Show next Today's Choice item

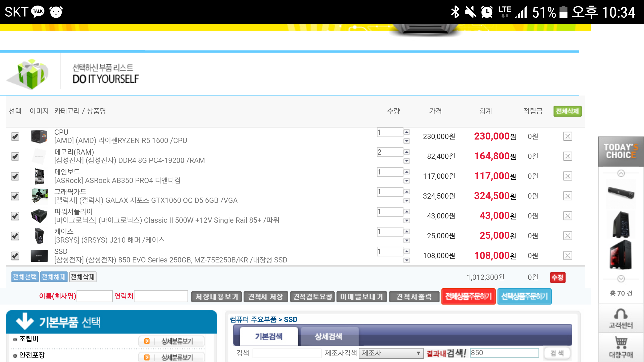[621, 279]
